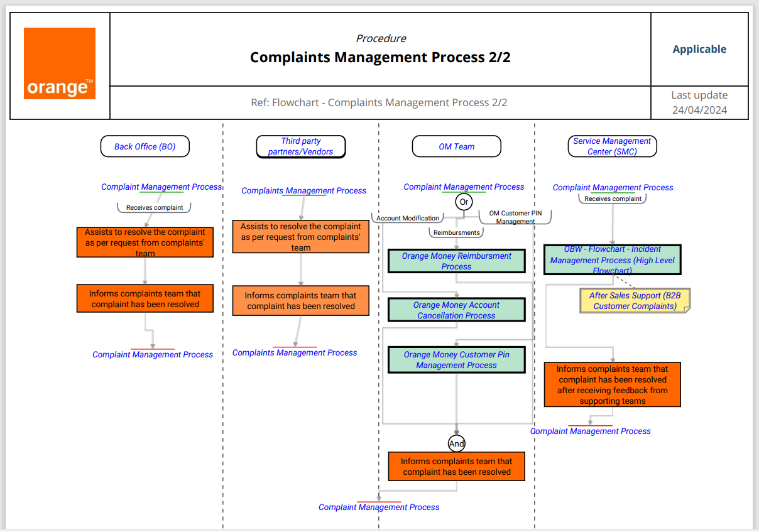Select the box mentioning 'feedback from supporting teams'
This screenshot has height=532, width=759.
pyautogui.click(x=612, y=384)
